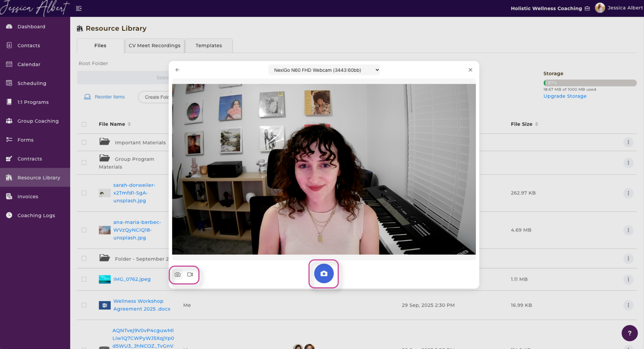Open the NexiGo N60 webcam dropdown

tap(324, 70)
